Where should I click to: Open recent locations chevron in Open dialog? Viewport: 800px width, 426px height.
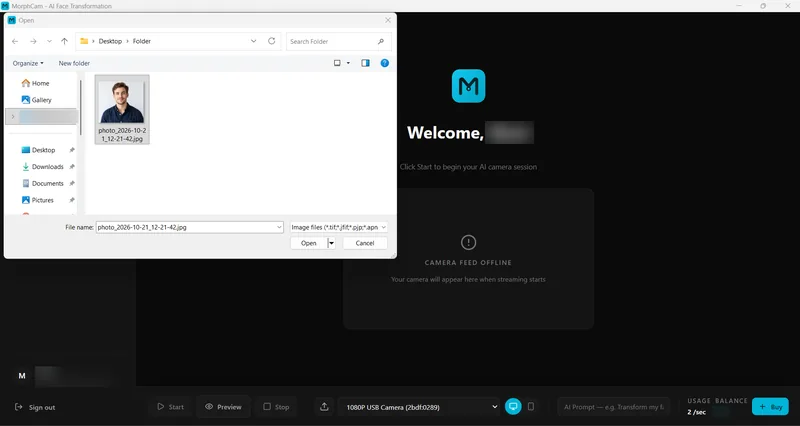pos(49,41)
